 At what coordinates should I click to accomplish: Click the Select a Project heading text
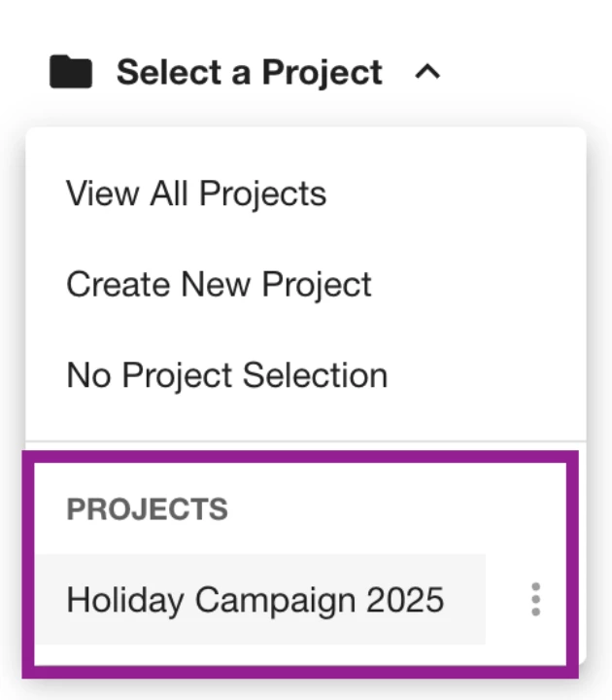coord(250,73)
